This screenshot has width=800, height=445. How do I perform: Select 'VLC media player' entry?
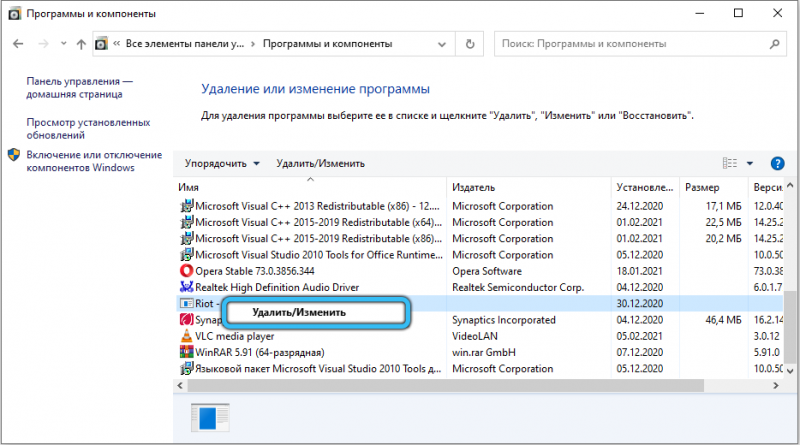point(235,336)
